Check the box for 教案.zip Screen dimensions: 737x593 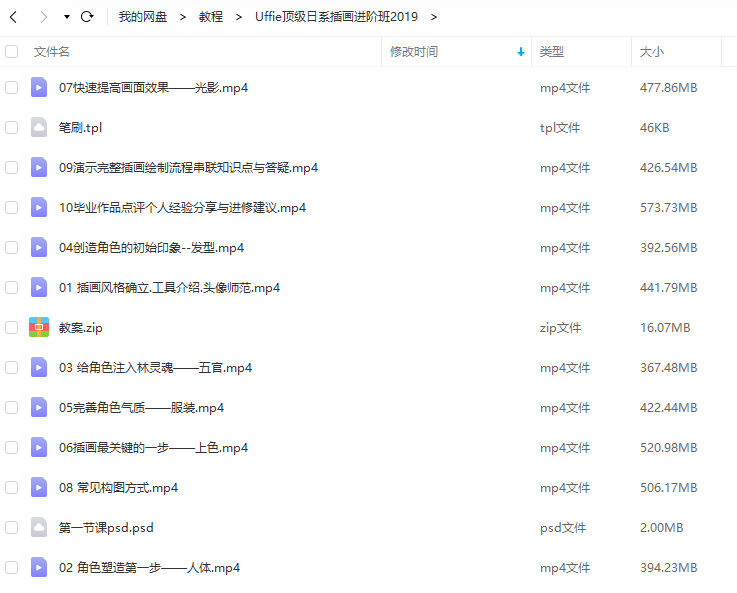12,327
